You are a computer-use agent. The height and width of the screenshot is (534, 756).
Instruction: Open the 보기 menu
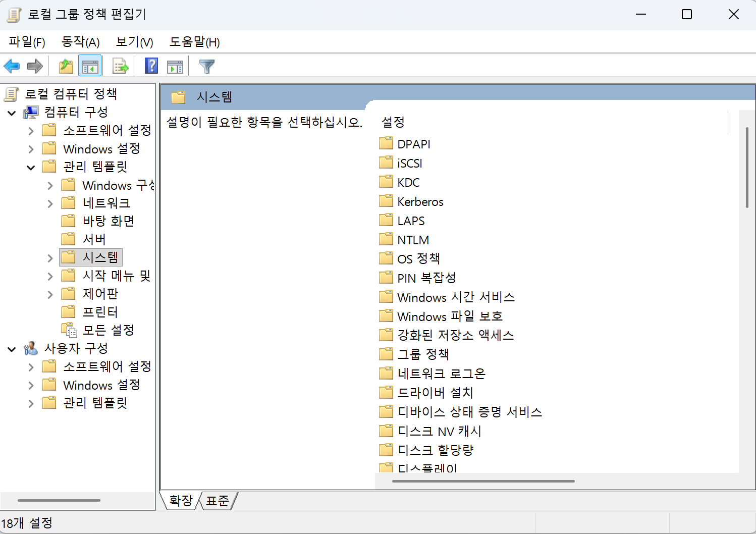[x=133, y=42]
